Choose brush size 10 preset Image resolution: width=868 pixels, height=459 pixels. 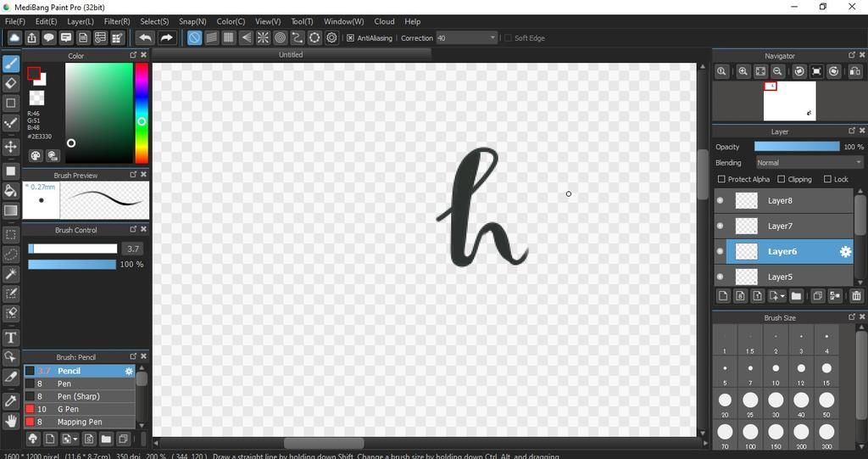click(x=776, y=372)
